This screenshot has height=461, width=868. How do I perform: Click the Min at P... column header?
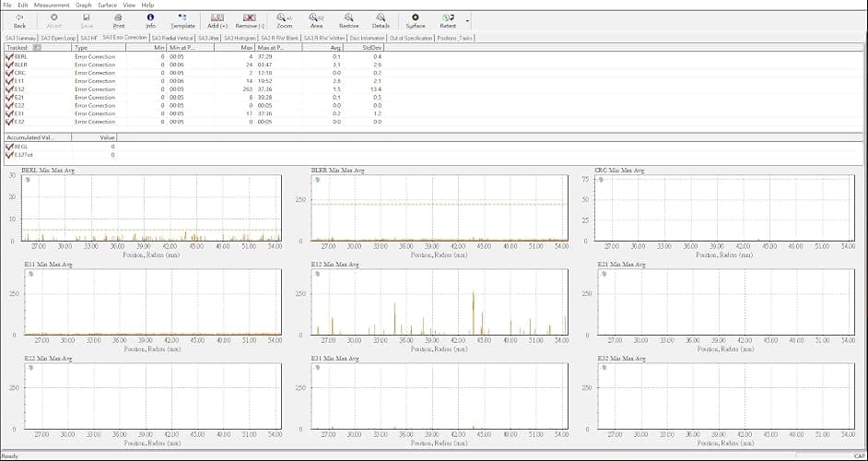click(191, 48)
